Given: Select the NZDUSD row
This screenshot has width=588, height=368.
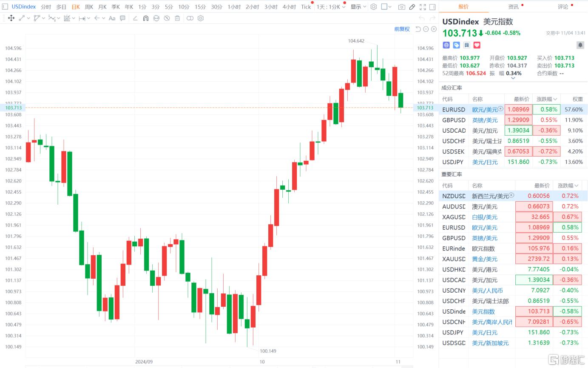Looking at the screenshot, I should 513,196.
